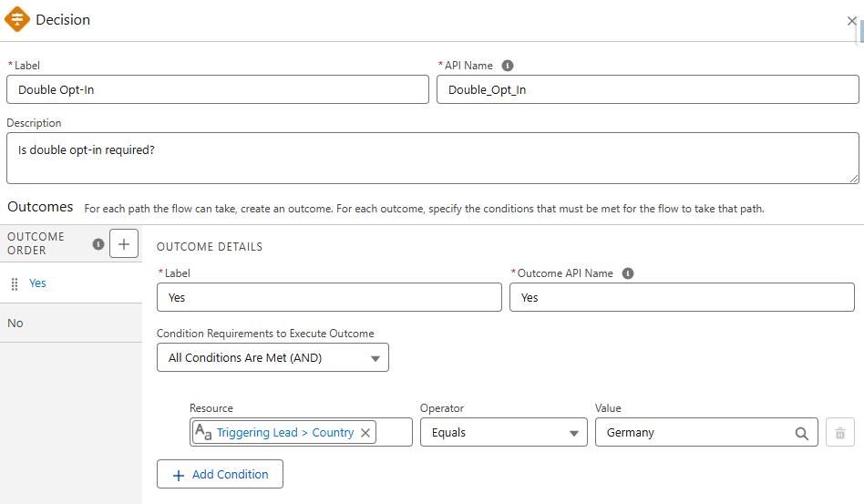
Task: Select the No outcome in list
Action: point(15,324)
